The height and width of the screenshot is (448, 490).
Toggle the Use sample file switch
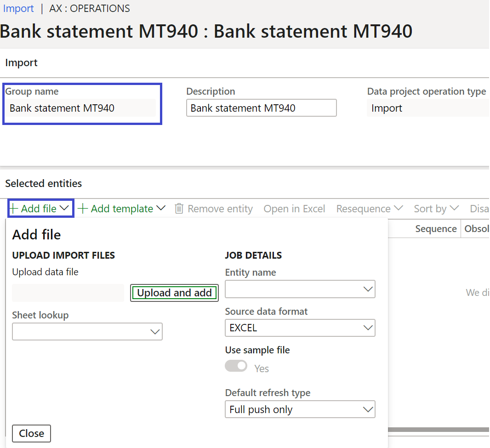tap(236, 366)
